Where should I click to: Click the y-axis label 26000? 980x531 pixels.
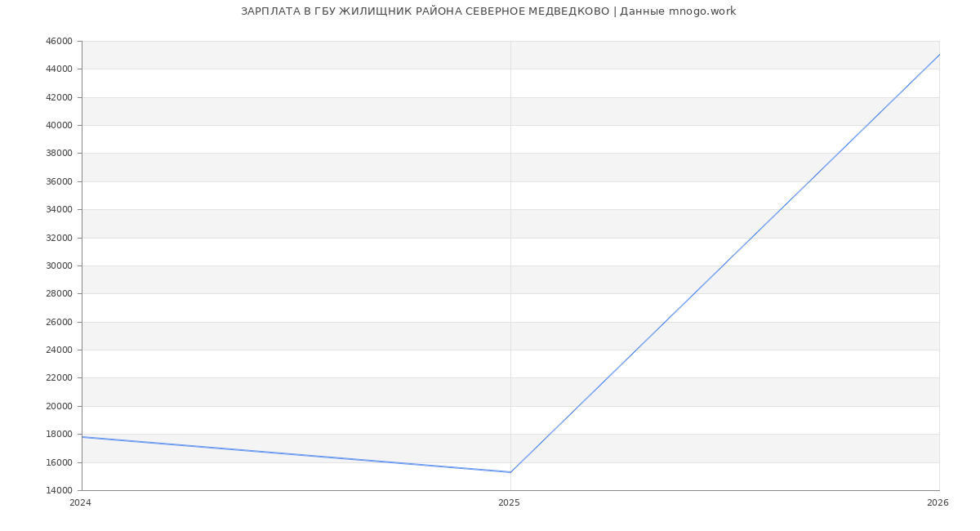pos(60,322)
